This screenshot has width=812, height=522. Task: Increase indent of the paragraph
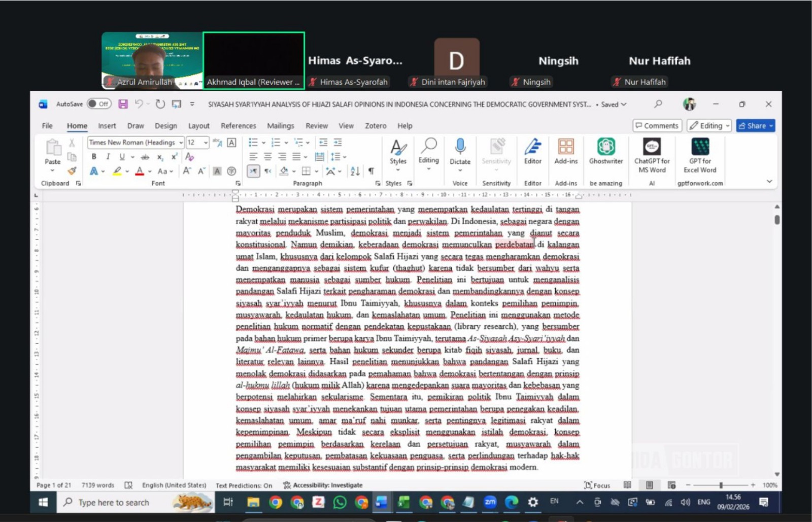(x=337, y=143)
